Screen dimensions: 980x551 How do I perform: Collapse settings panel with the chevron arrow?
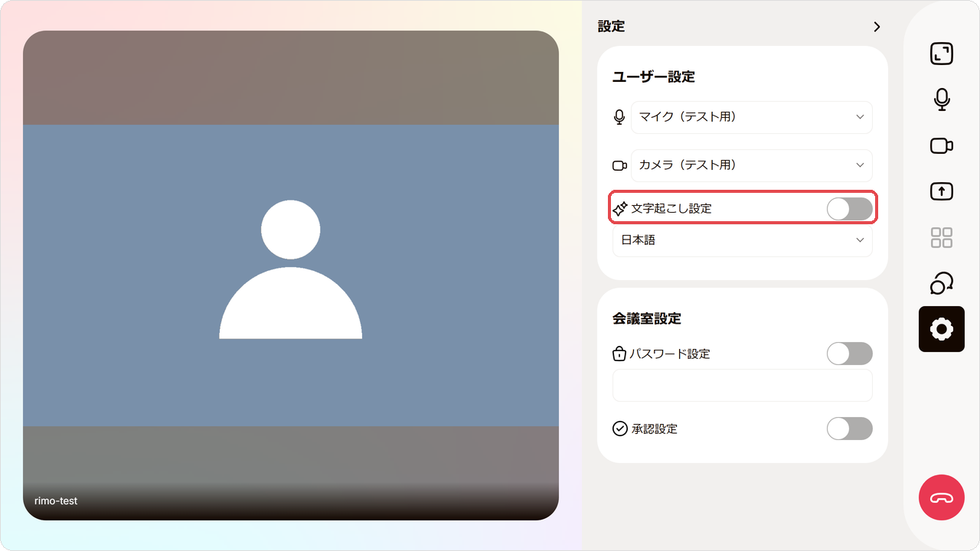tap(877, 27)
